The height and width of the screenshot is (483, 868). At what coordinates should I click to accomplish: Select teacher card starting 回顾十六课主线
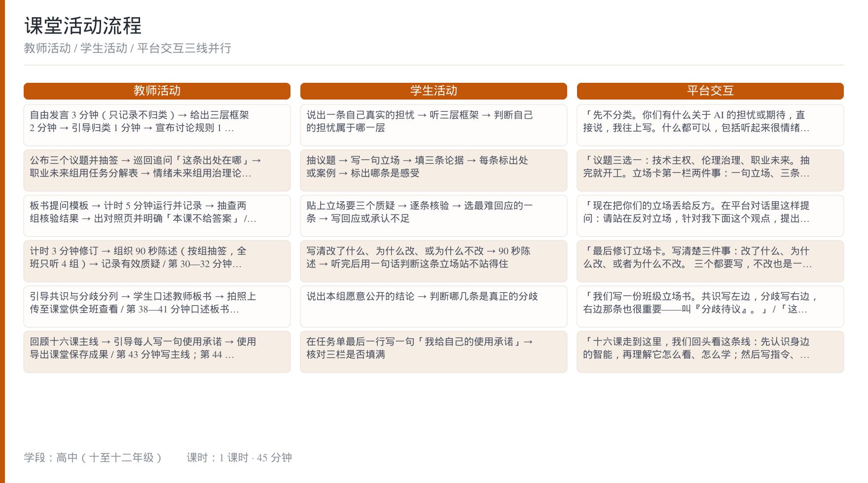pos(157,352)
